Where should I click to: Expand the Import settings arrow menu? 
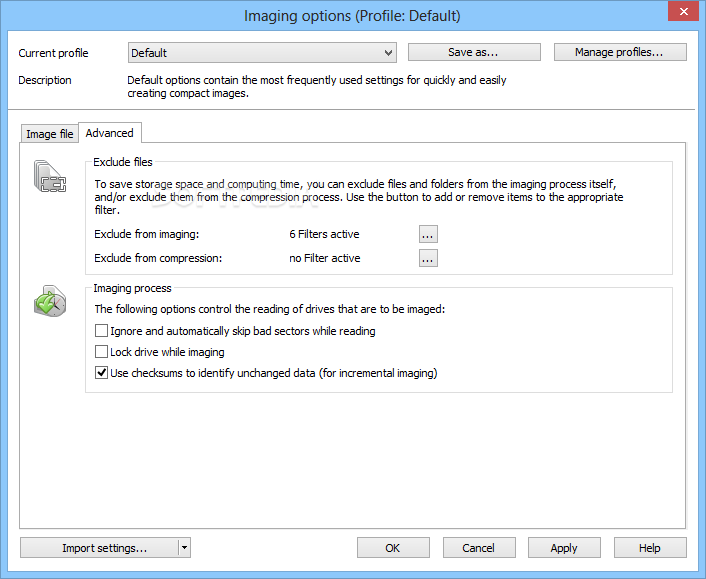click(184, 548)
